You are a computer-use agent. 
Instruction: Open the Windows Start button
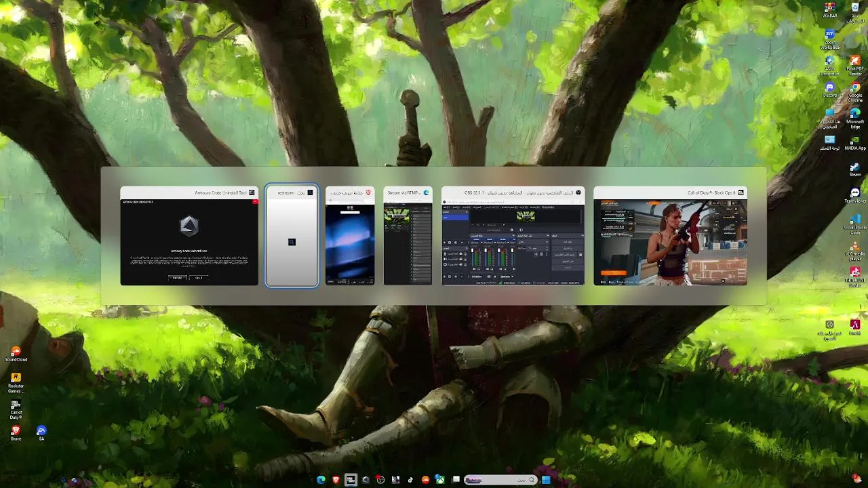[546, 480]
